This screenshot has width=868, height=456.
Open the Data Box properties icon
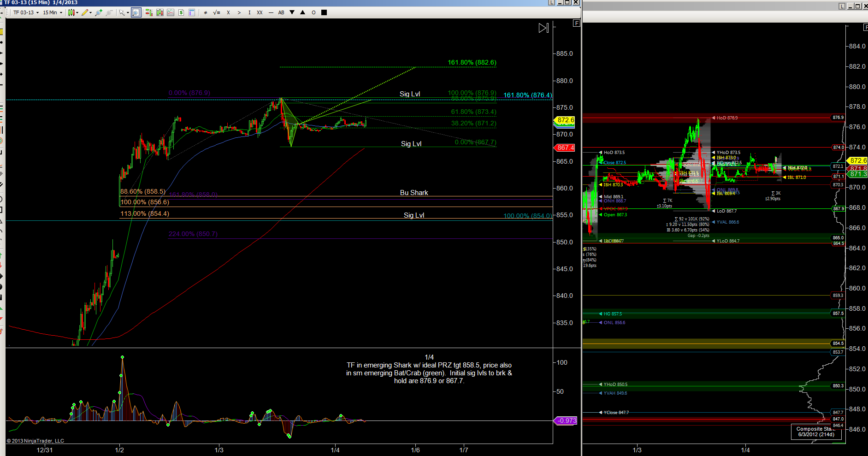click(192, 12)
